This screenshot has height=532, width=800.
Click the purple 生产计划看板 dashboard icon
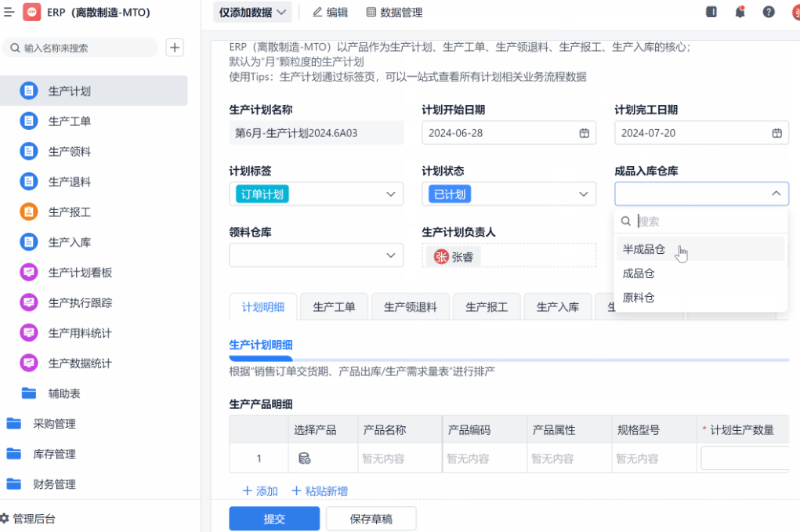pos(28,273)
